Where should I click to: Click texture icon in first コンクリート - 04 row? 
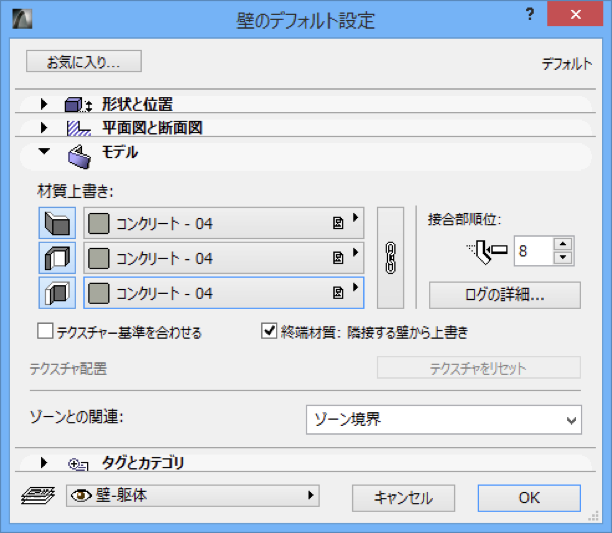tap(338, 223)
